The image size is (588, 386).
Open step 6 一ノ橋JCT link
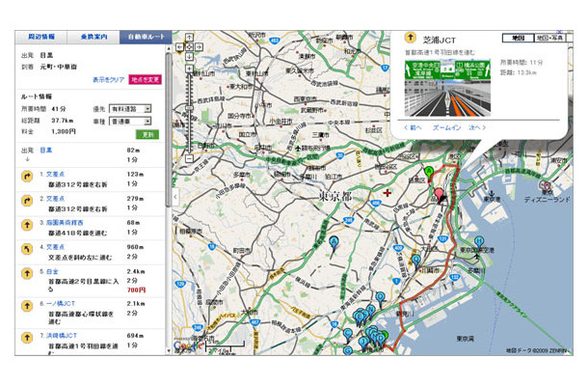point(61,303)
